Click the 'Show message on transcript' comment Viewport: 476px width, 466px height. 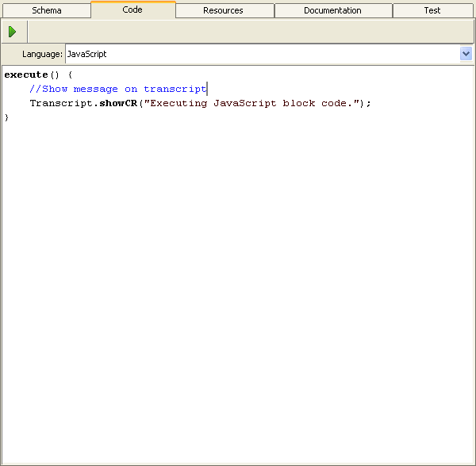[x=117, y=89]
